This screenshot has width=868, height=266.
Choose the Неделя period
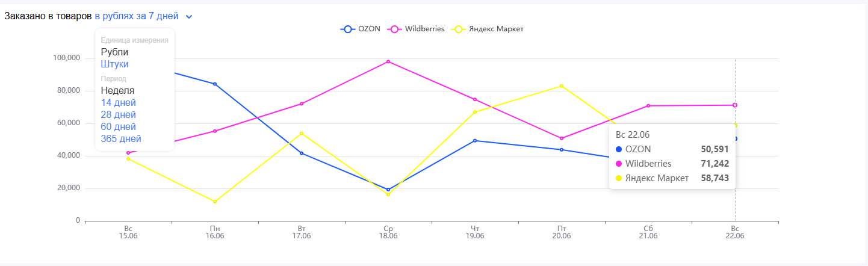pyautogui.click(x=117, y=91)
